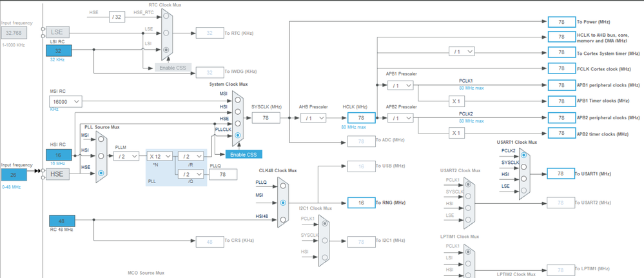This screenshot has height=278, width=644.
Task: Click the To Power (MHz) value box
Action: click(561, 22)
